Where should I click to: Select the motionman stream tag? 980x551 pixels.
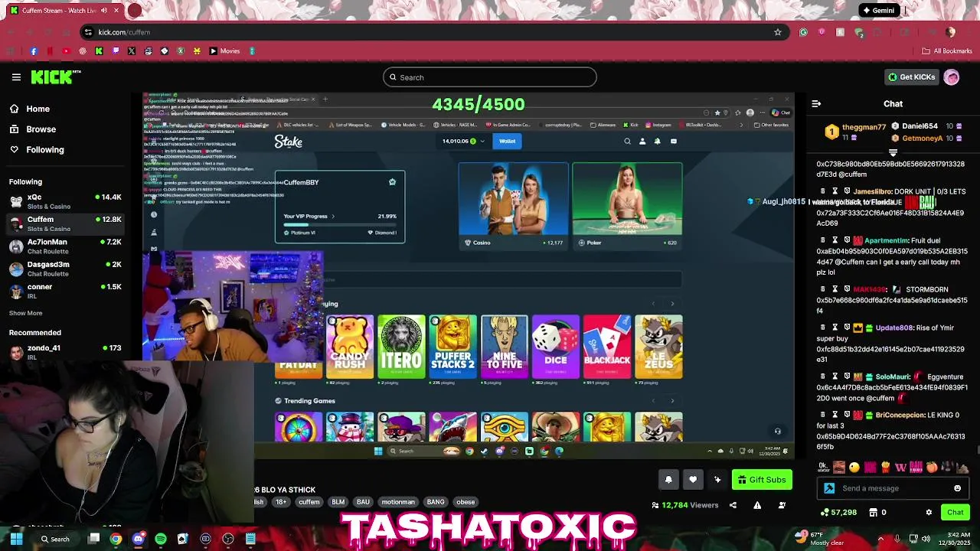click(398, 502)
